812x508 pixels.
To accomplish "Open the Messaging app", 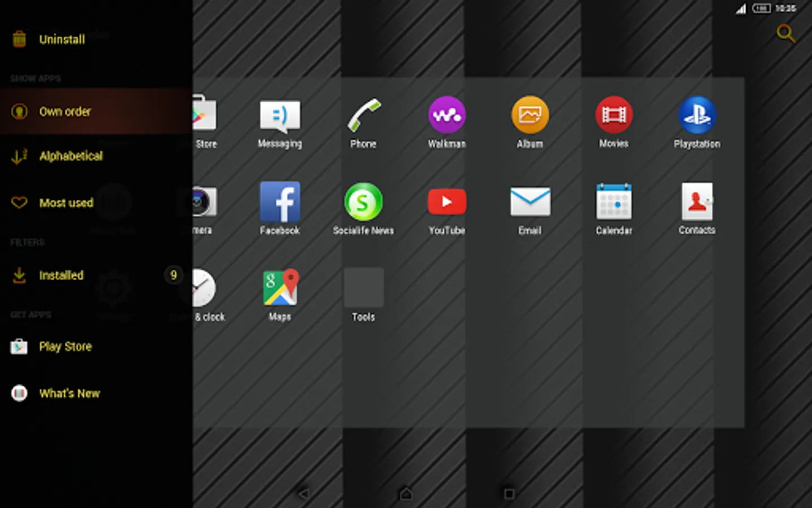I will (x=280, y=116).
